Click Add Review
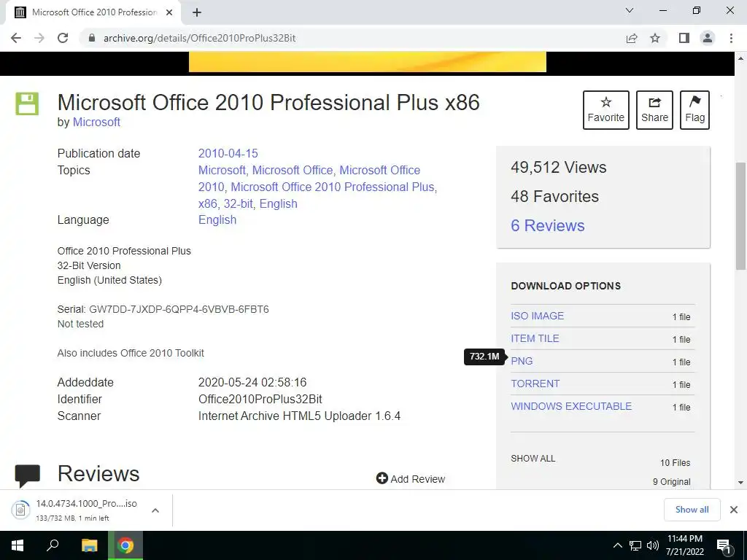The width and height of the screenshot is (747, 560). (x=411, y=478)
